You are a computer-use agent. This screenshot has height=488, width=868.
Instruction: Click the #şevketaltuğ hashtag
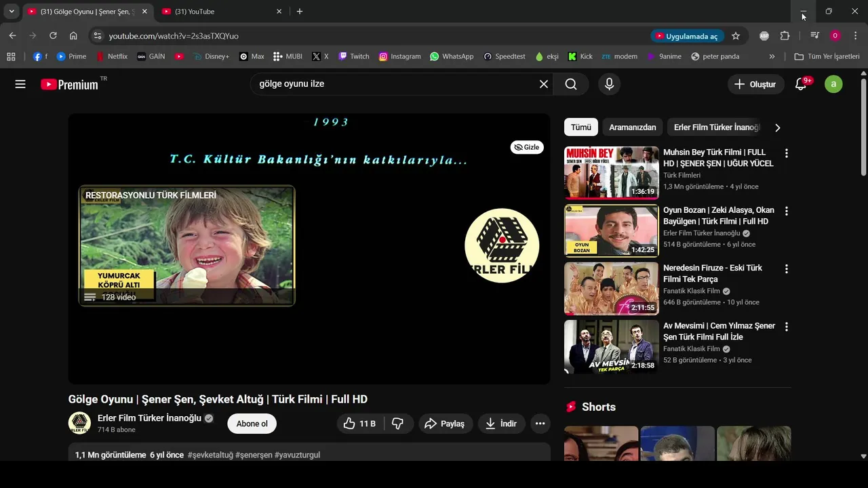210,455
